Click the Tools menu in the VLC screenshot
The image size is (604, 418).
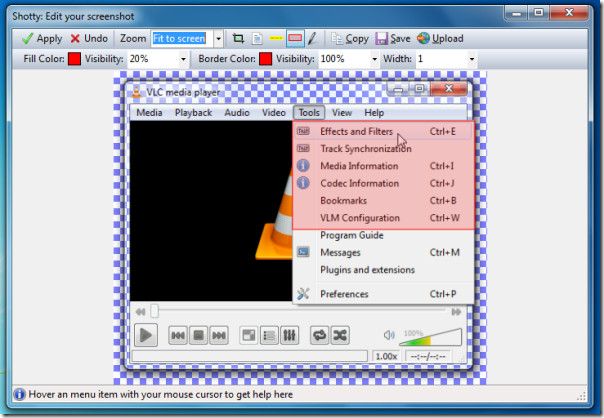pyautogui.click(x=309, y=112)
